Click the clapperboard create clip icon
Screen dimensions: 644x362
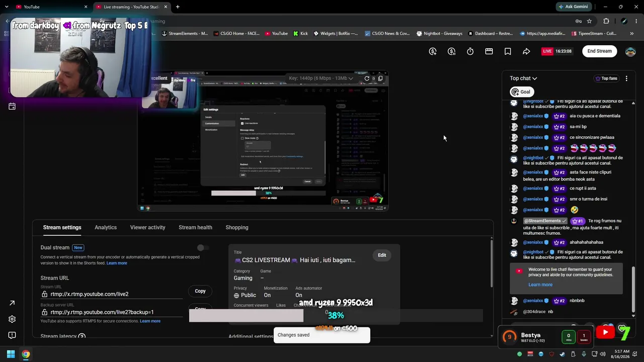489,51
